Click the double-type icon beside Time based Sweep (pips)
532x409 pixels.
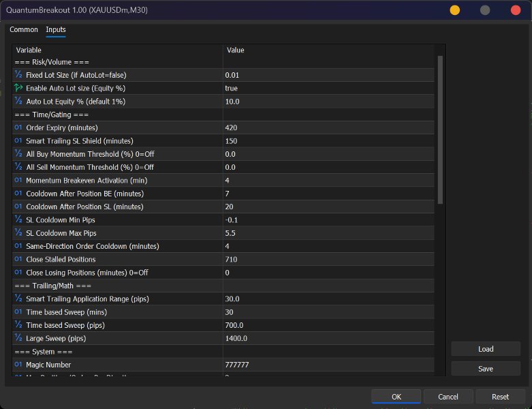click(x=18, y=325)
